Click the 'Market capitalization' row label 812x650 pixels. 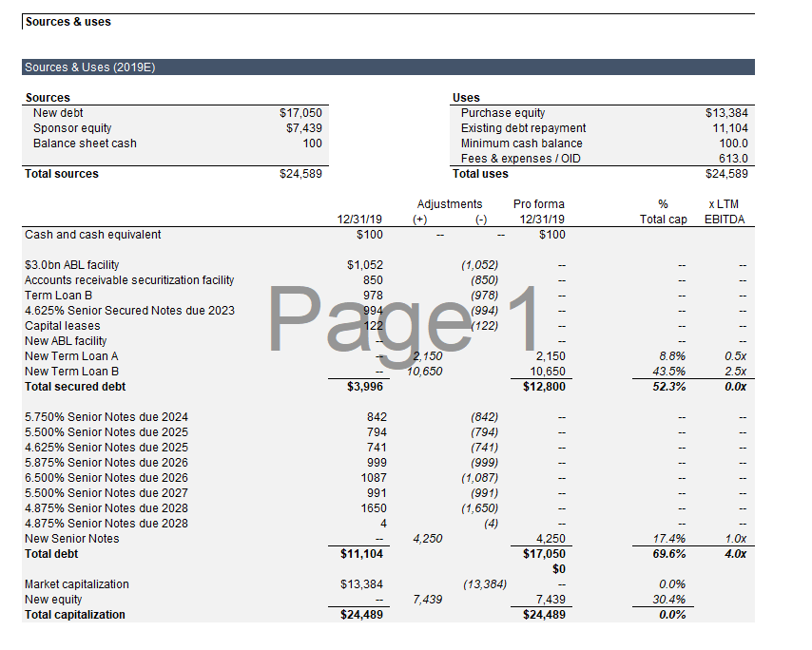[77, 584]
